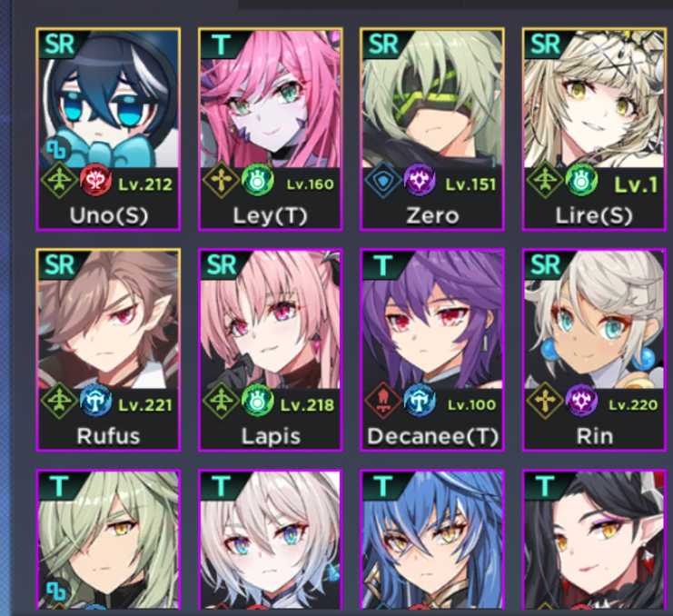673x616 pixels.
Task: Select the Ley(T) hero portrait
Action: pos(271,129)
